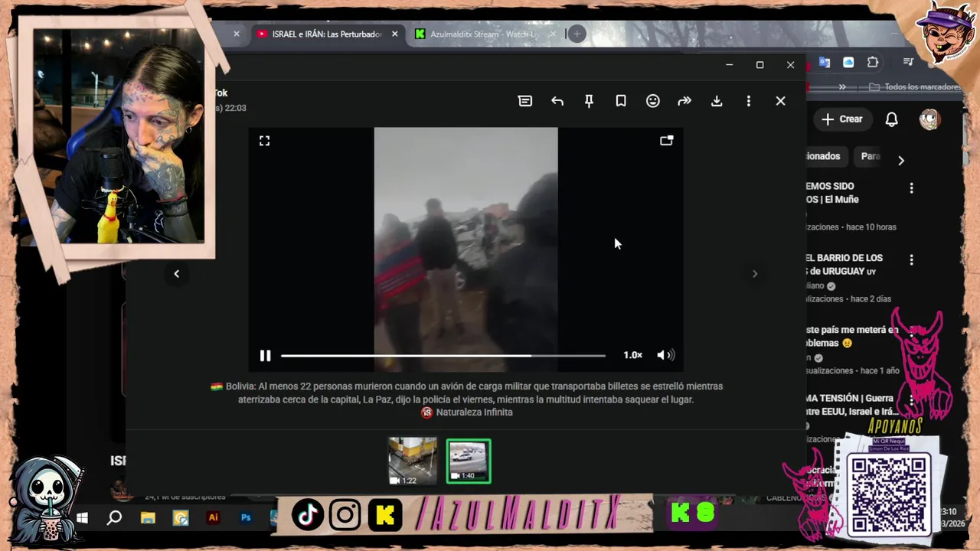Open Adobe Illustrator from the taskbar

pyautogui.click(x=213, y=518)
